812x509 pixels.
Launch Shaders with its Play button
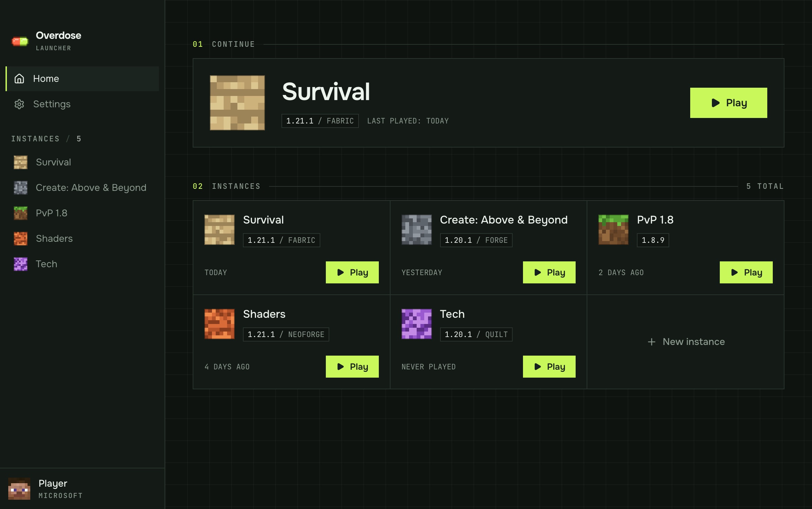click(x=352, y=367)
